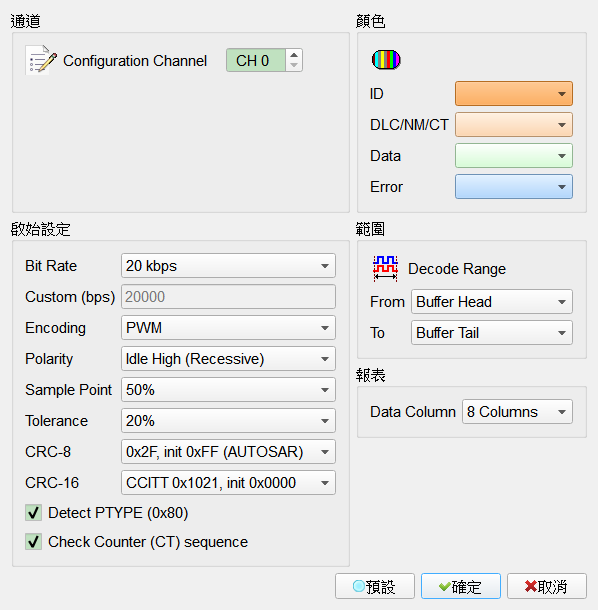Increment the CH 0 channel spinner up

[294, 55]
